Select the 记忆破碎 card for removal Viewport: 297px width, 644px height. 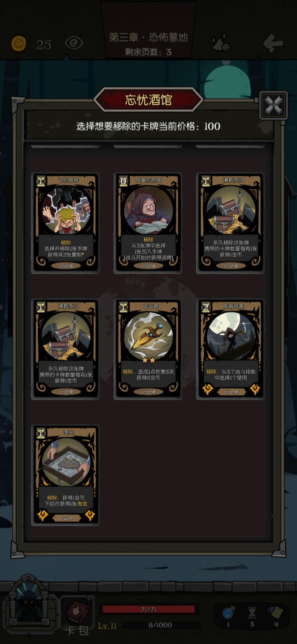click(65, 223)
